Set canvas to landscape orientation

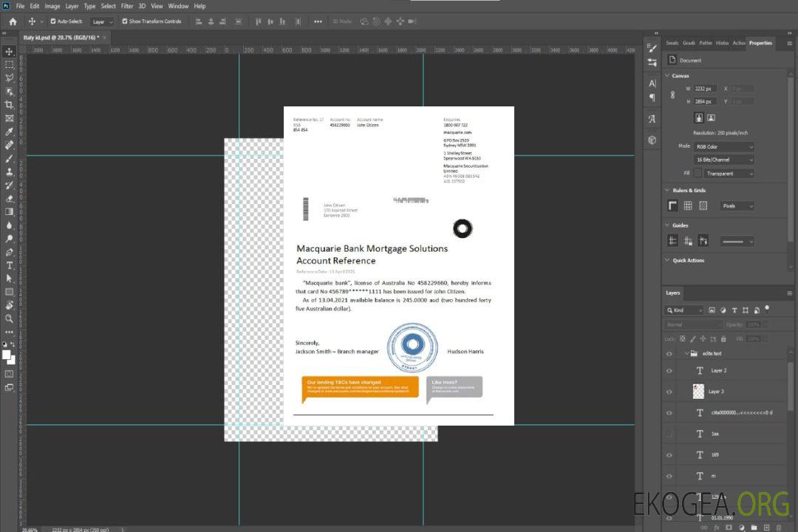[711, 117]
